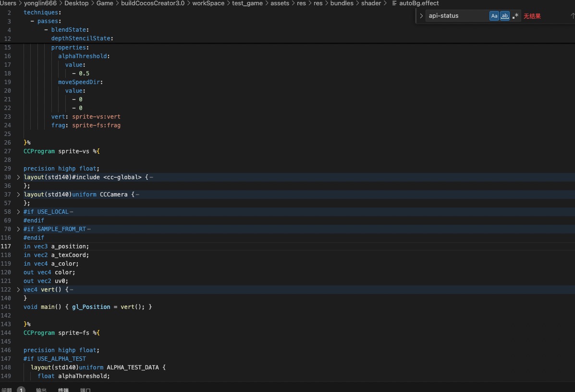Unfold the #if USE_LOCAL region
The image size is (575, 392).
[x=19, y=212]
